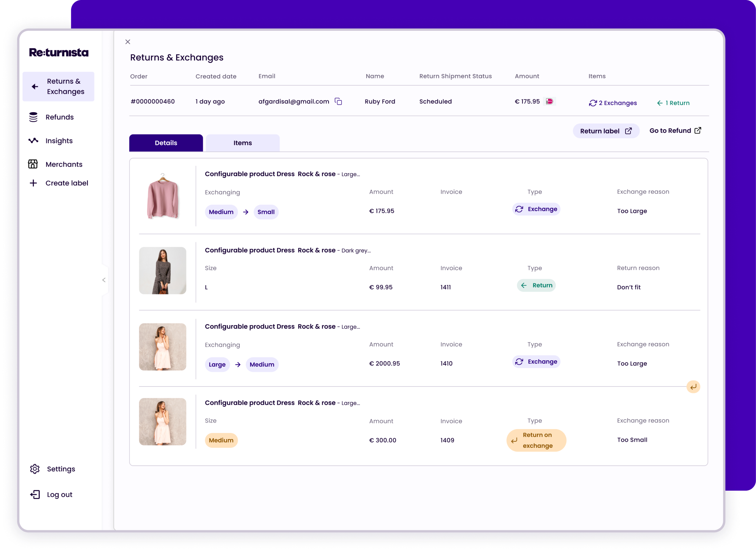Click the back arrow in Returns & Exchanges
This screenshot has width=756, height=552.
click(x=35, y=87)
